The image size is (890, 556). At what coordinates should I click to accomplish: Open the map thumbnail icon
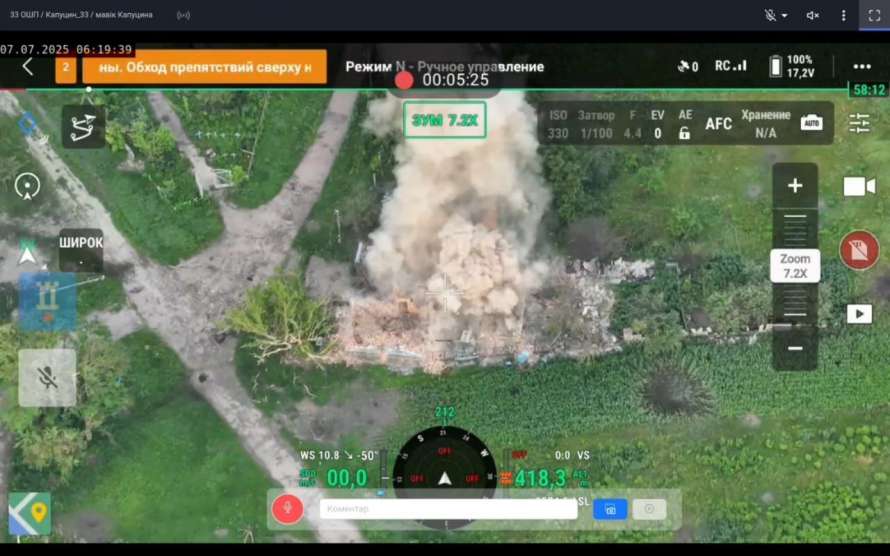tap(30, 514)
